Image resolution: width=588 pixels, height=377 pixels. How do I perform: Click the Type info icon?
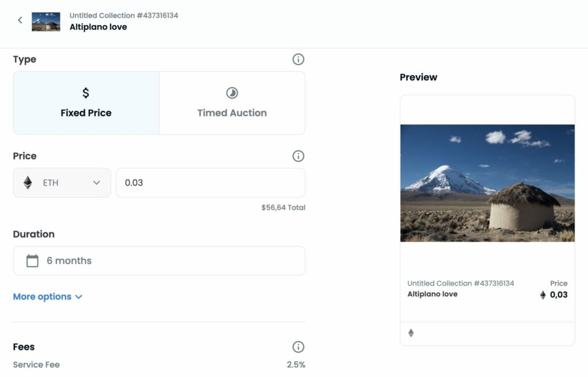[298, 59]
